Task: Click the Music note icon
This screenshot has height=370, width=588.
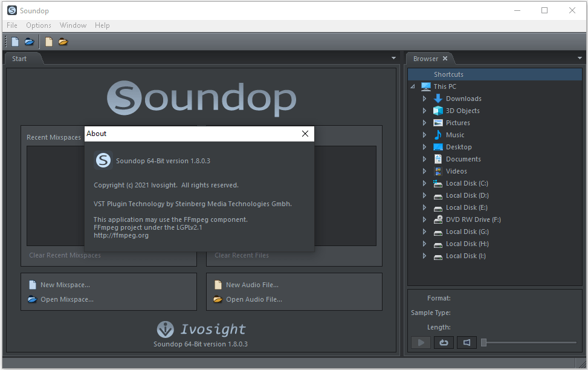Action: coord(438,135)
